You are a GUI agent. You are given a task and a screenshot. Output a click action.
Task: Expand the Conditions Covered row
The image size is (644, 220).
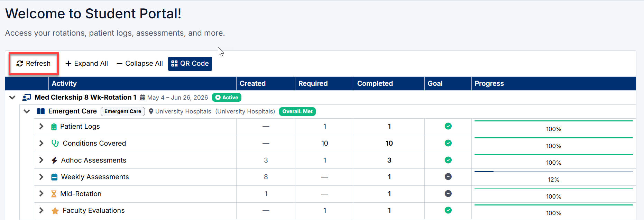[x=41, y=143]
